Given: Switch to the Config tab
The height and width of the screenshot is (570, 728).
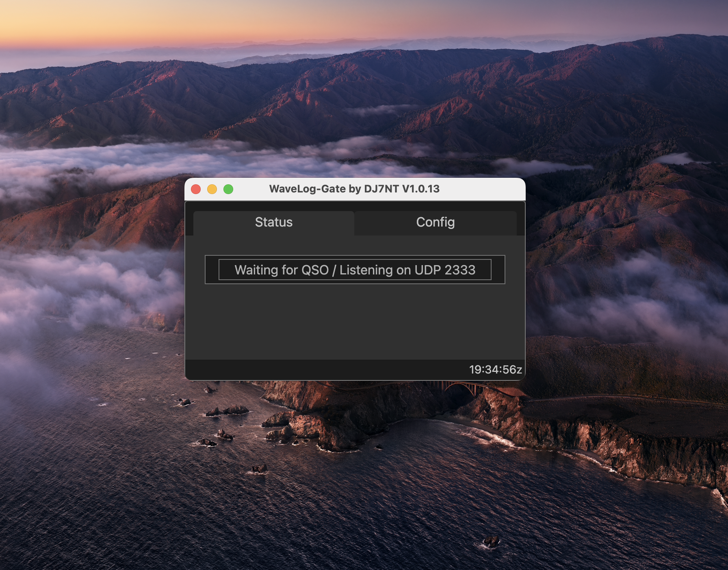Looking at the screenshot, I should [435, 222].
